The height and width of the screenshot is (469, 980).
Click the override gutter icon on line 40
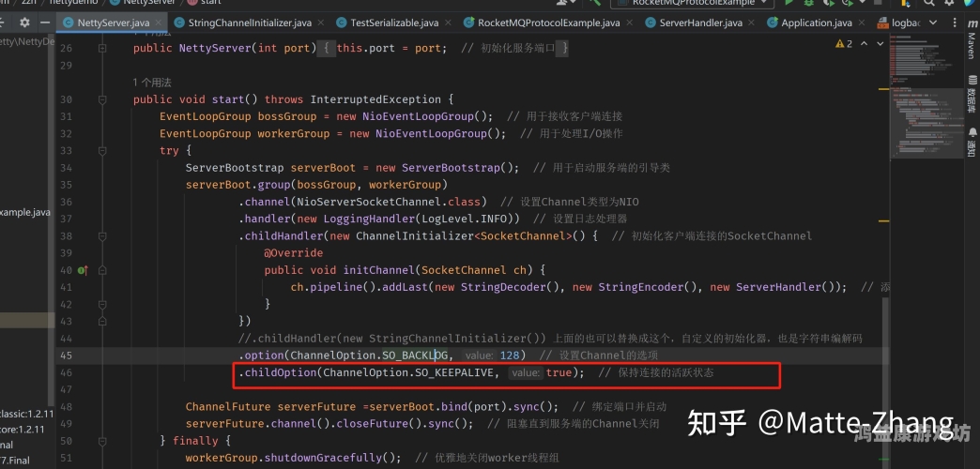(x=83, y=270)
